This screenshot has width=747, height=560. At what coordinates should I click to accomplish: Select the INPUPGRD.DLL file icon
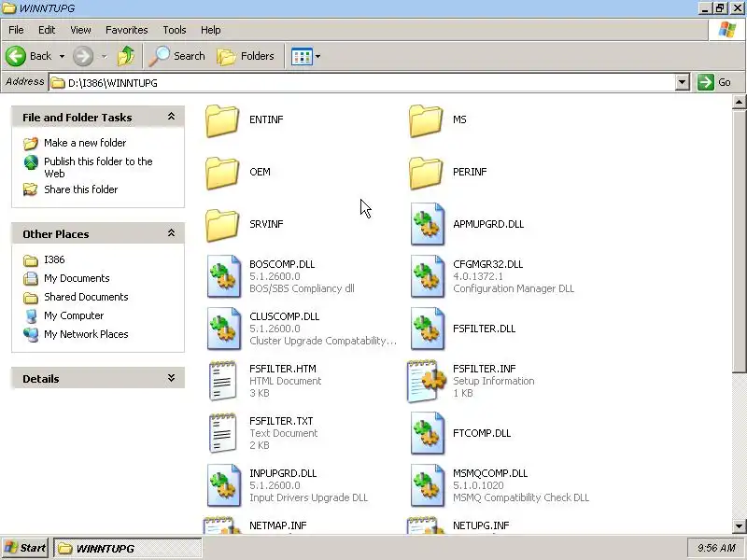coord(224,485)
